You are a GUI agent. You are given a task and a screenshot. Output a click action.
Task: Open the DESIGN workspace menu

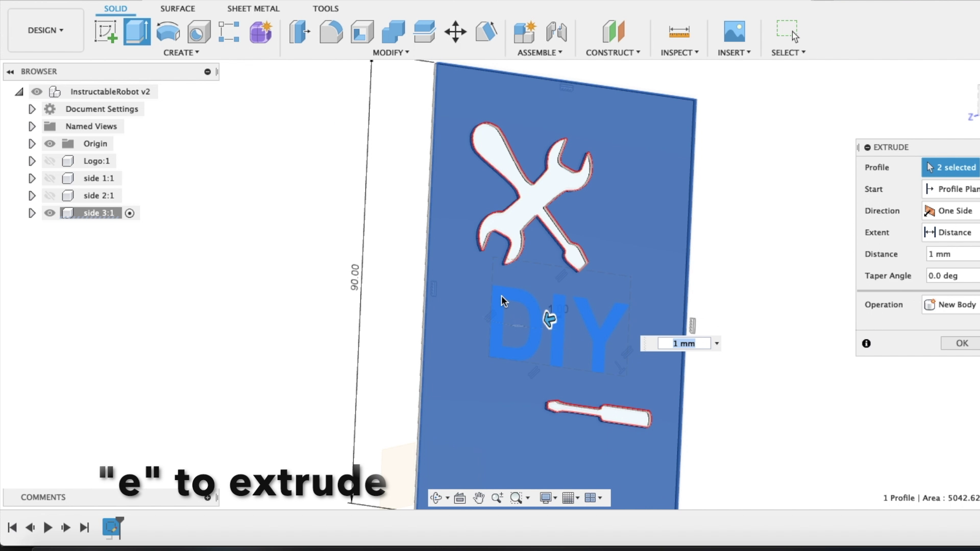click(x=45, y=30)
